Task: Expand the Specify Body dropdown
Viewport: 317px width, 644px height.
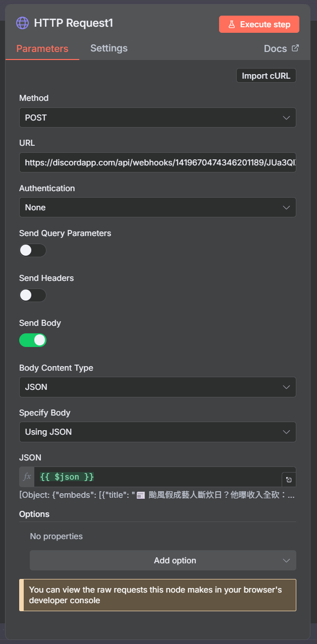Action: click(x=157, y=432)
